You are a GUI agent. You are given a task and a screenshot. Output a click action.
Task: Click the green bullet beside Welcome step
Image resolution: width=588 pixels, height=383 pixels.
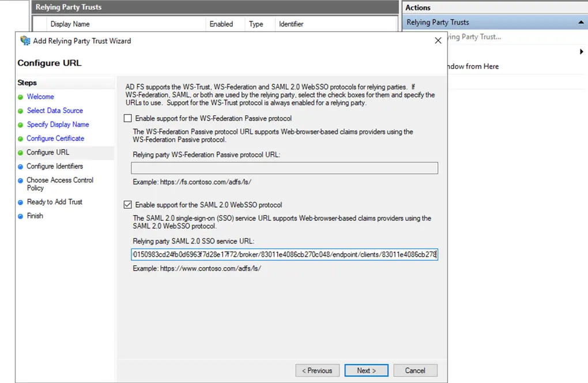(x=21, y=97)
